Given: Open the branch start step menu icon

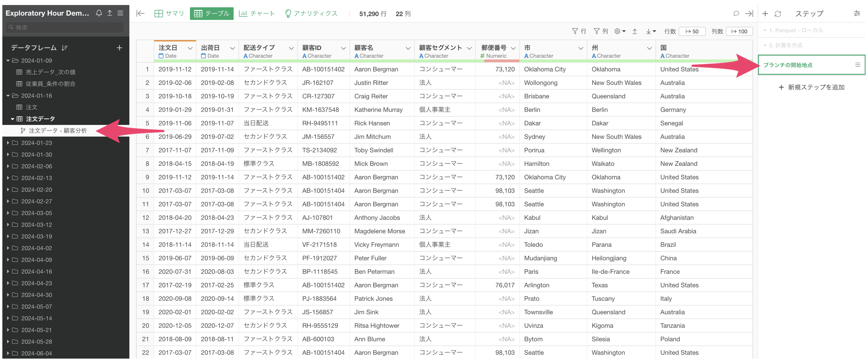Looking at the screenshot, I should (x=858, y=65).
